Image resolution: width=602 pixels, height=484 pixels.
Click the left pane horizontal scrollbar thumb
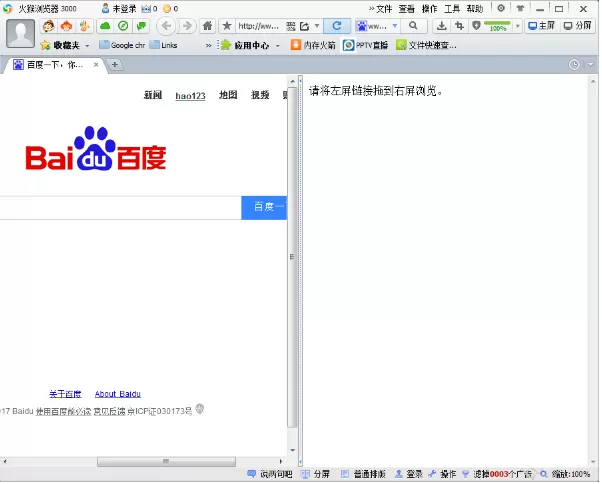(166, 461)
